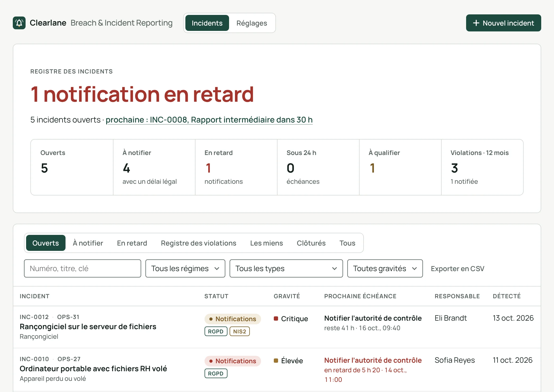
Task: Expand the Tous les types dropdown
Action: coord(286,268)
